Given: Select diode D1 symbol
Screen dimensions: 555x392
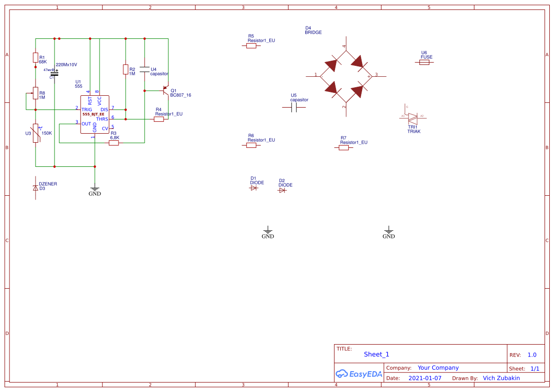Looking at the screenshot, I should click(254, 188).
